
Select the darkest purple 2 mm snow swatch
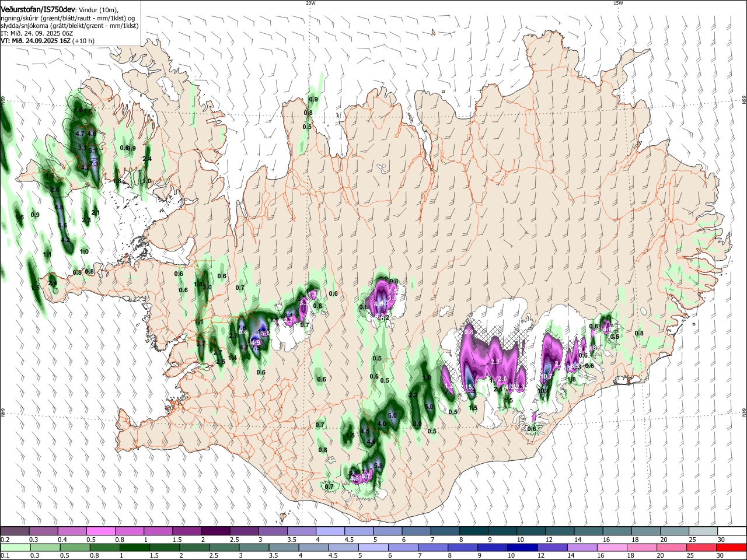215,531
